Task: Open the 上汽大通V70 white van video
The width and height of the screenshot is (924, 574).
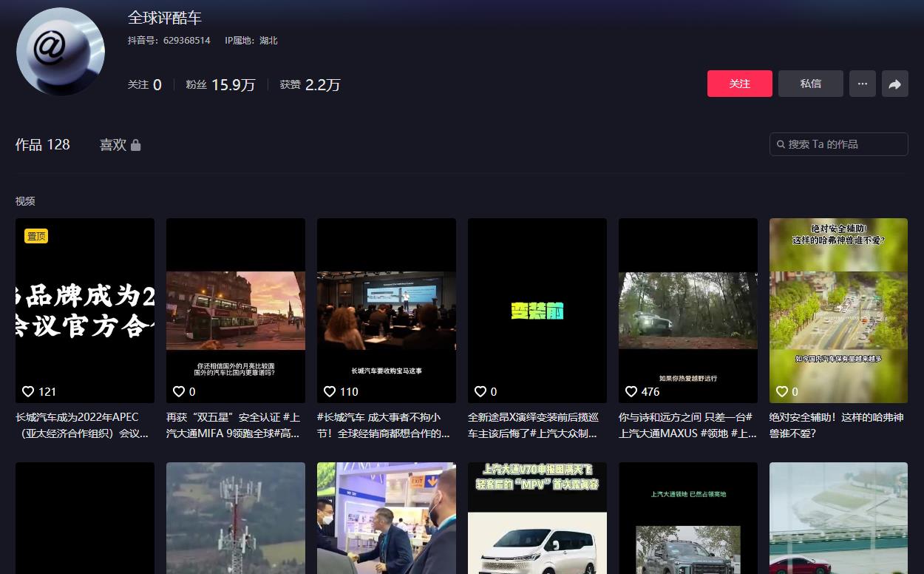Action: pos(537,518)
